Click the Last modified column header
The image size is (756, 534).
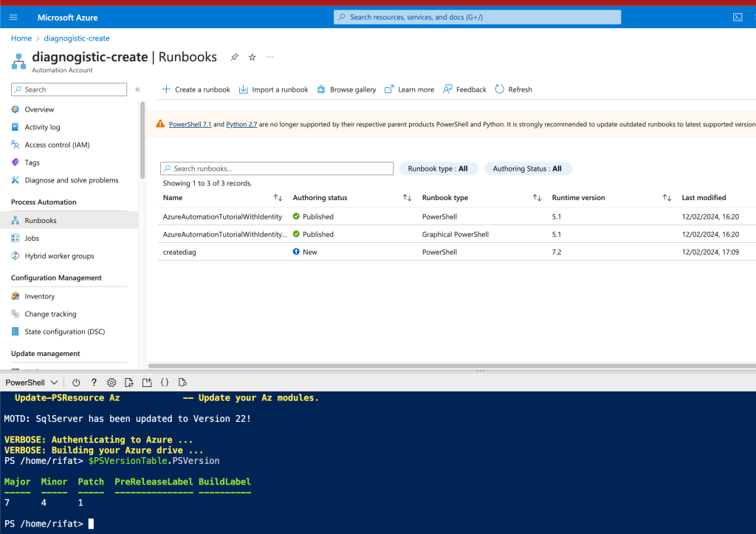point(704,198)
